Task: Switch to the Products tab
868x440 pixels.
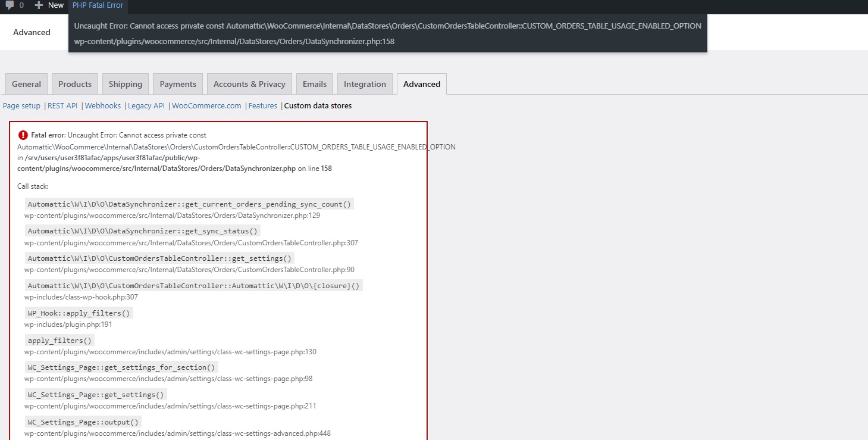Action: click(74, 84)
